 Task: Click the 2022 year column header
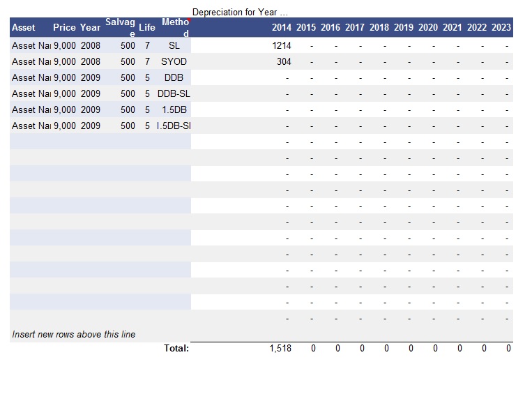[477, 27]
